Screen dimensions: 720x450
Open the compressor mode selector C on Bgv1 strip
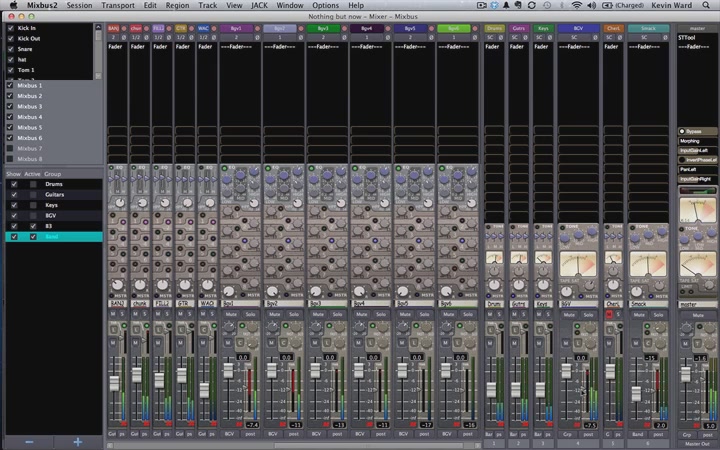240,343
